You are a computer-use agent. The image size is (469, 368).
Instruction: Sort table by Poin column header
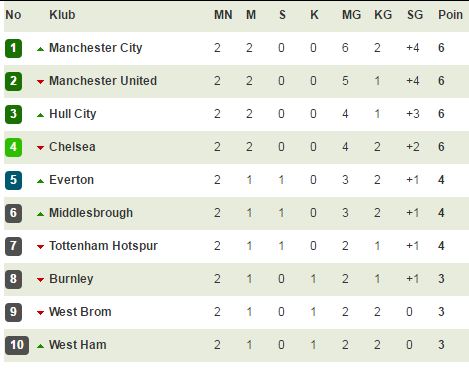click(450, 15)
